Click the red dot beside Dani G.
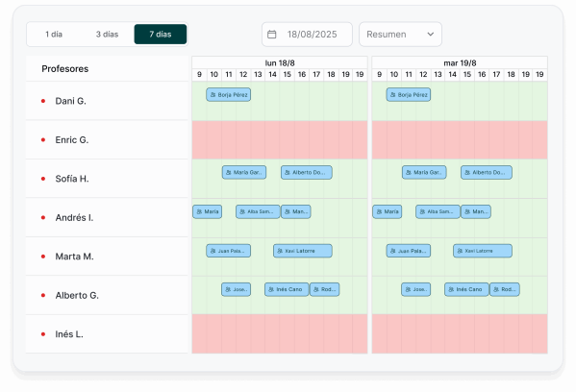576x392 pixels. click(43, 101)
